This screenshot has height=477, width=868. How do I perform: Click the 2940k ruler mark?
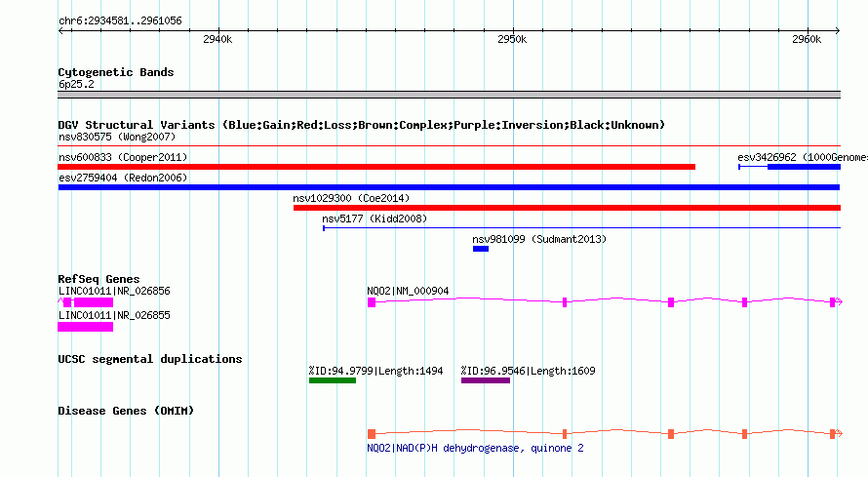coord(217,39)
